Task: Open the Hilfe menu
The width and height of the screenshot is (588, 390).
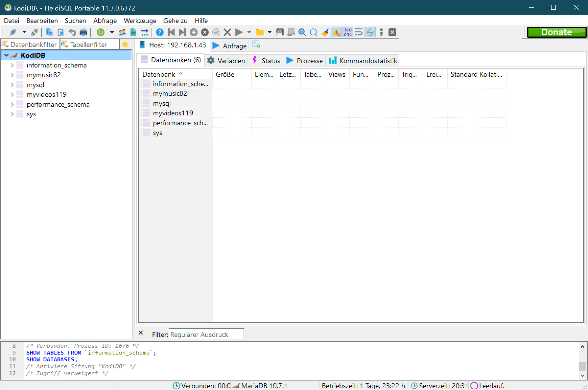Action: coord(201,21)
